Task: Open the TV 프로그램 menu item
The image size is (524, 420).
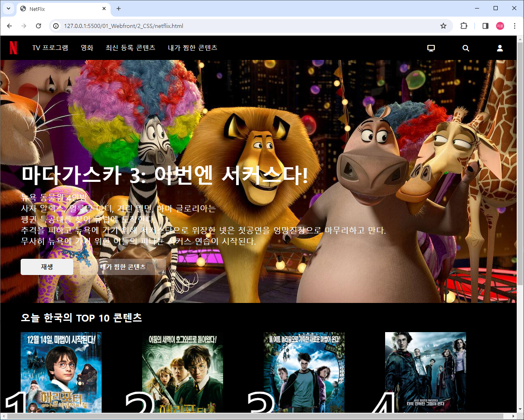Action: click(50, 48)
